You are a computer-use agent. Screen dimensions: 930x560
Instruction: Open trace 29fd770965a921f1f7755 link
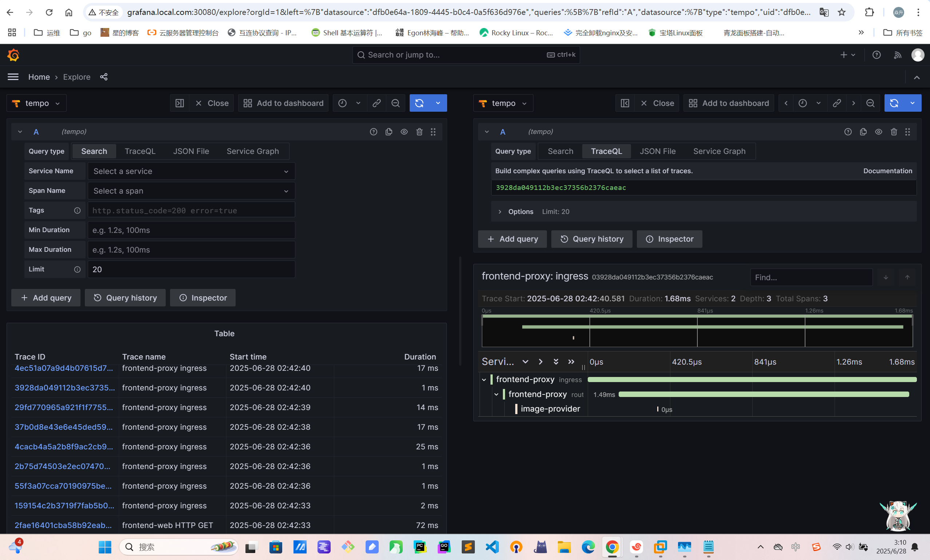click(64, 407)
